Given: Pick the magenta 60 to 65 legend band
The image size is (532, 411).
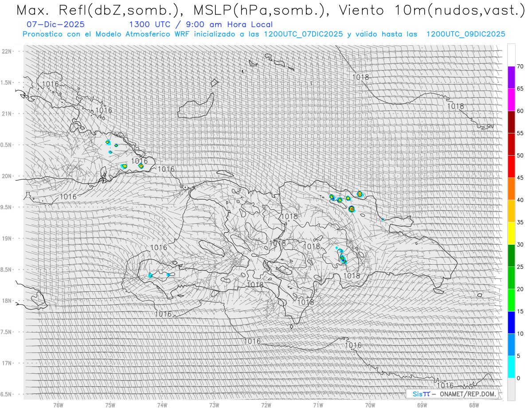Looking at the screenshot, I should 511,100.
